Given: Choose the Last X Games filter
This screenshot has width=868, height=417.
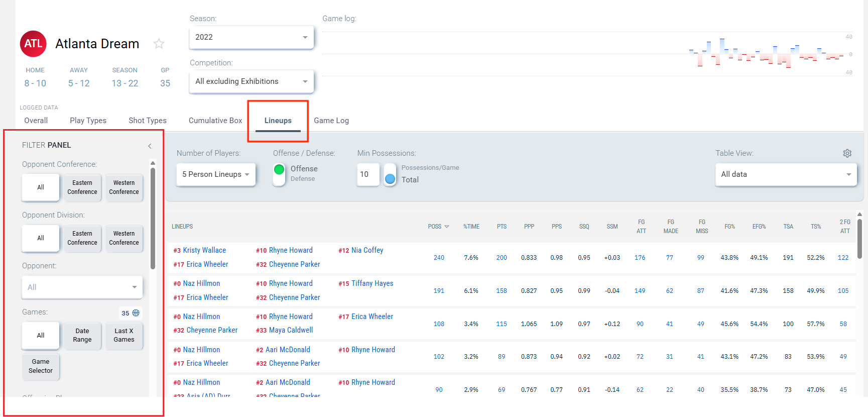Looking at the screenshot, I should click(x=124, y=336).
